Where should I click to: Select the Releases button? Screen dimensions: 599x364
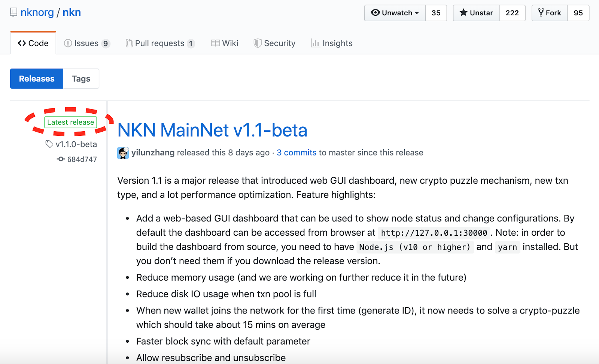coord(37,79)
